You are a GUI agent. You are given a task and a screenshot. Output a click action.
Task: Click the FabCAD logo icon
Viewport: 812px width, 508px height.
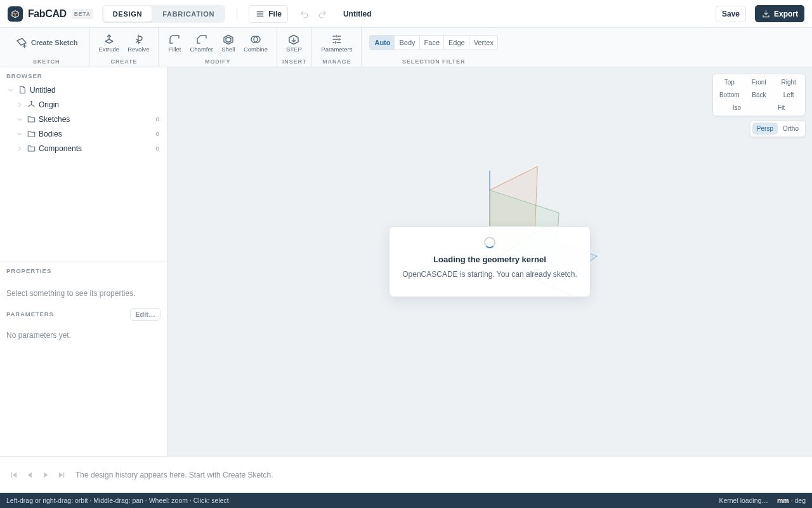click(15, 14)
